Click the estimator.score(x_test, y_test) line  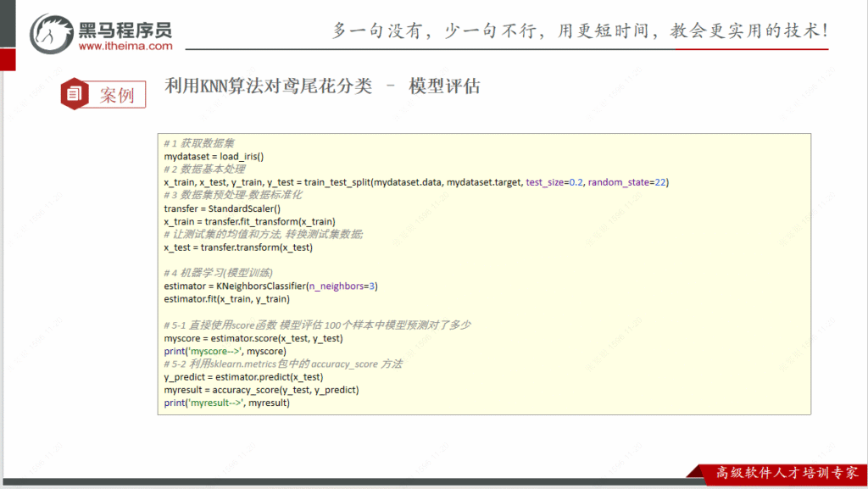click(253, 338)
